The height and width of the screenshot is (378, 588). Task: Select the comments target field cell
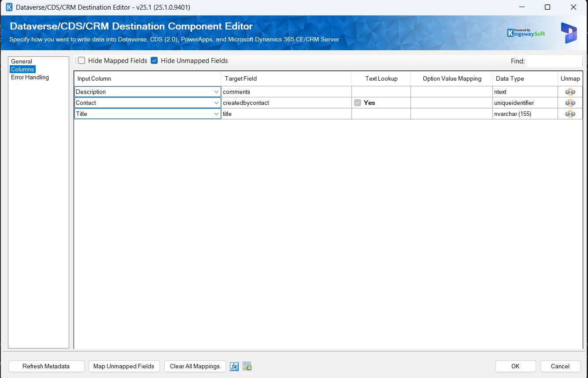286,92
